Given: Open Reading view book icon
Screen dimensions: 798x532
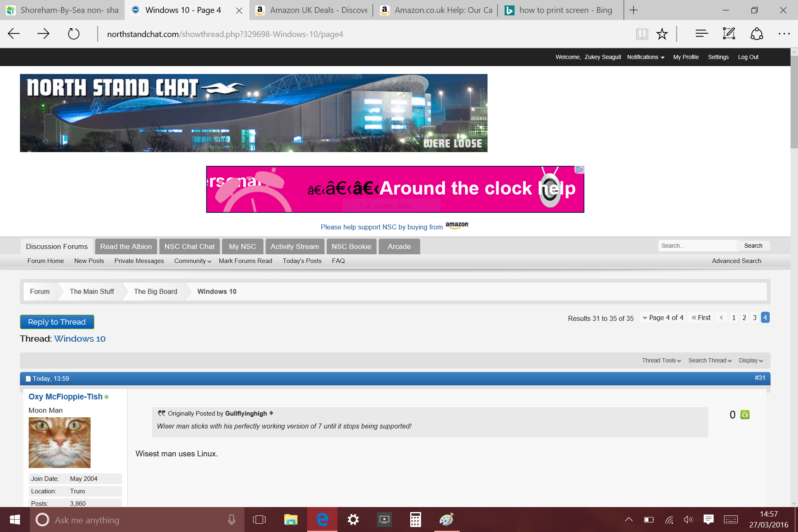Looking at the screenshot, I should point(642,34).
